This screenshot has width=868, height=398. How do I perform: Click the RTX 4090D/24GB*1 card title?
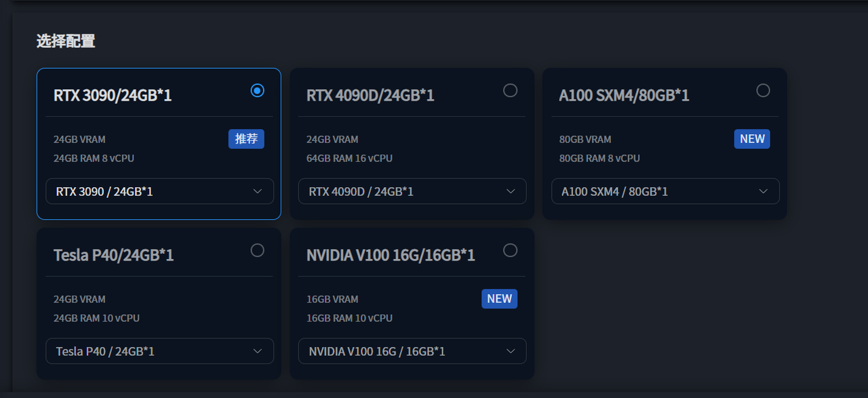coord(370,95)
